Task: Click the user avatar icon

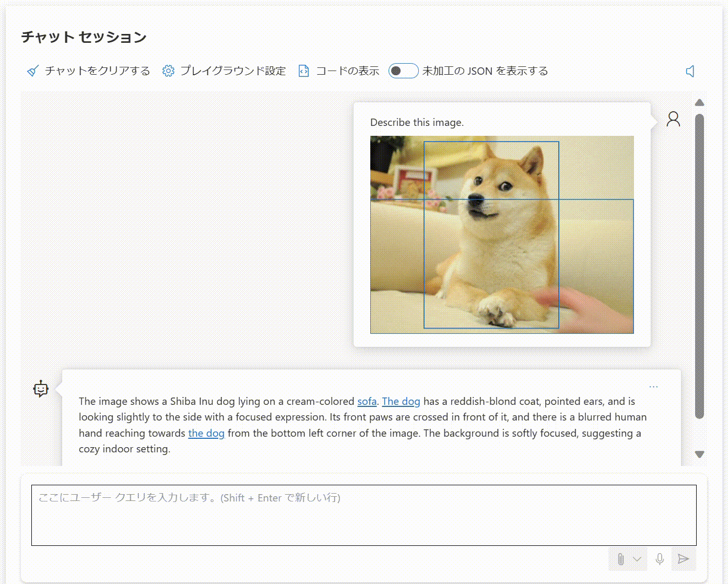Action: pos(673,119)
